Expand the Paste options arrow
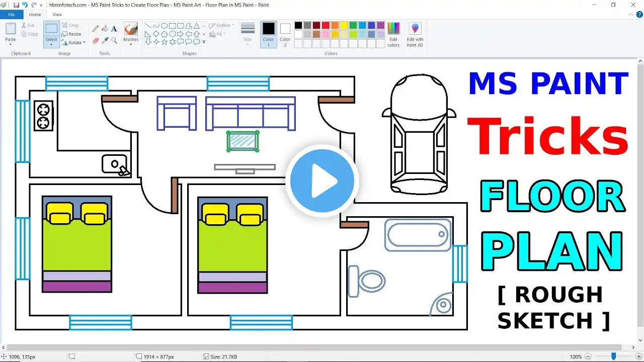Viewport: 644px width, 362px height. pos(11,44)
